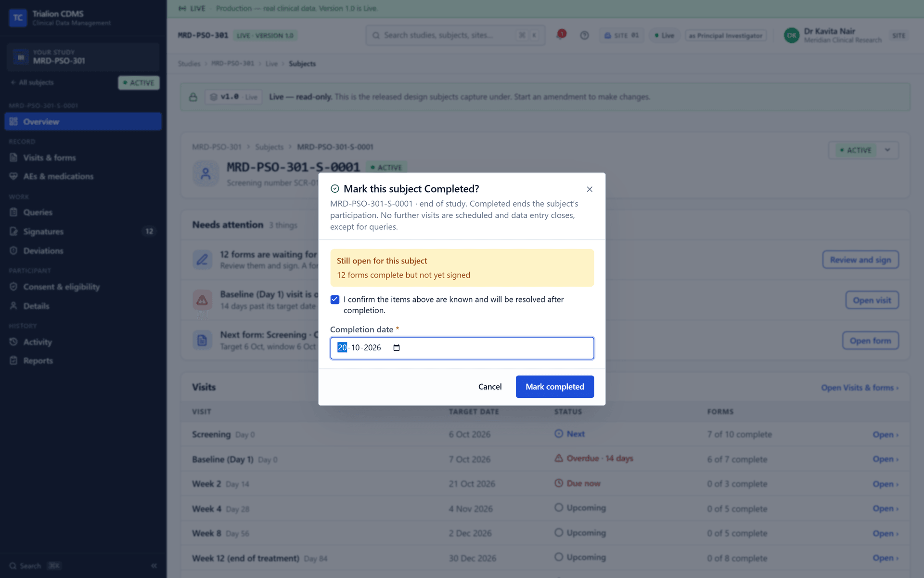924x578 pixels.
Task: Click the Live environment pill
Action: 664,35
